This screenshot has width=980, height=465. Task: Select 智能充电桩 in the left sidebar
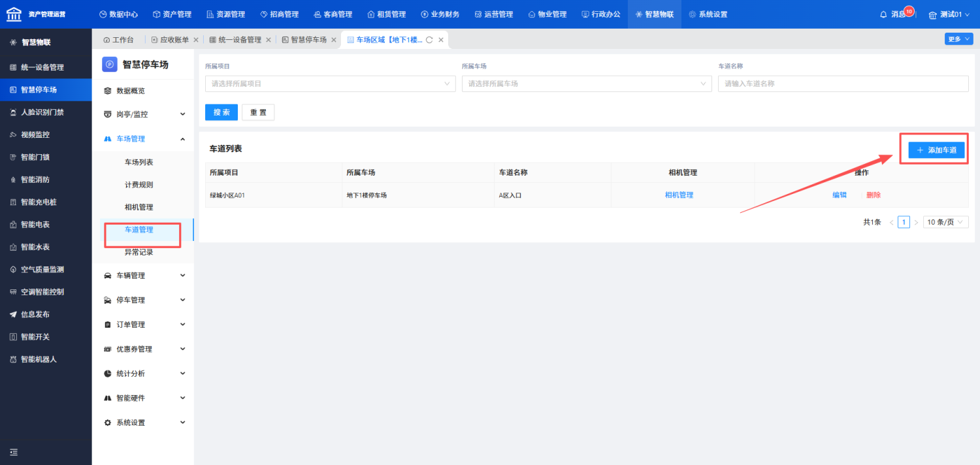tap(46, 202)
